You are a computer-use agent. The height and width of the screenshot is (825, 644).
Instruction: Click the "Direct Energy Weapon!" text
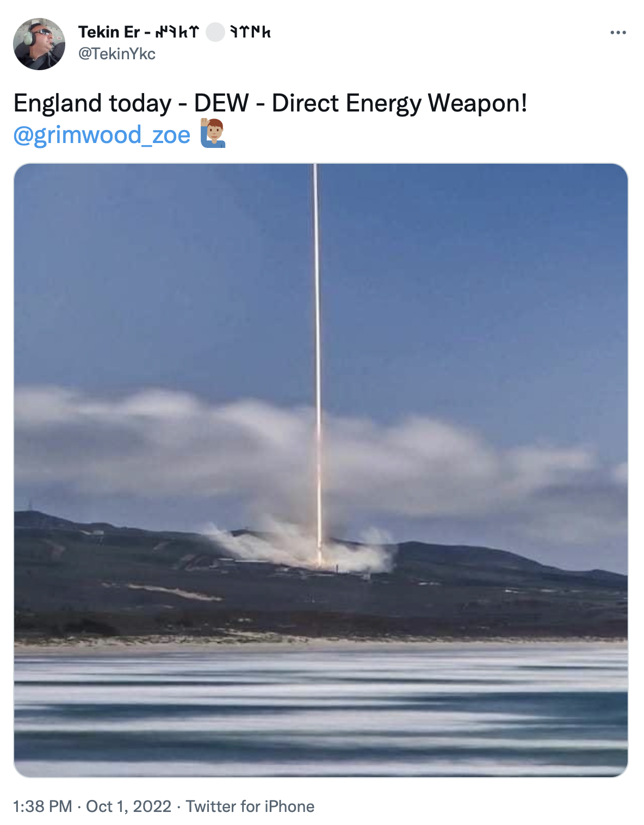point(399,103)
